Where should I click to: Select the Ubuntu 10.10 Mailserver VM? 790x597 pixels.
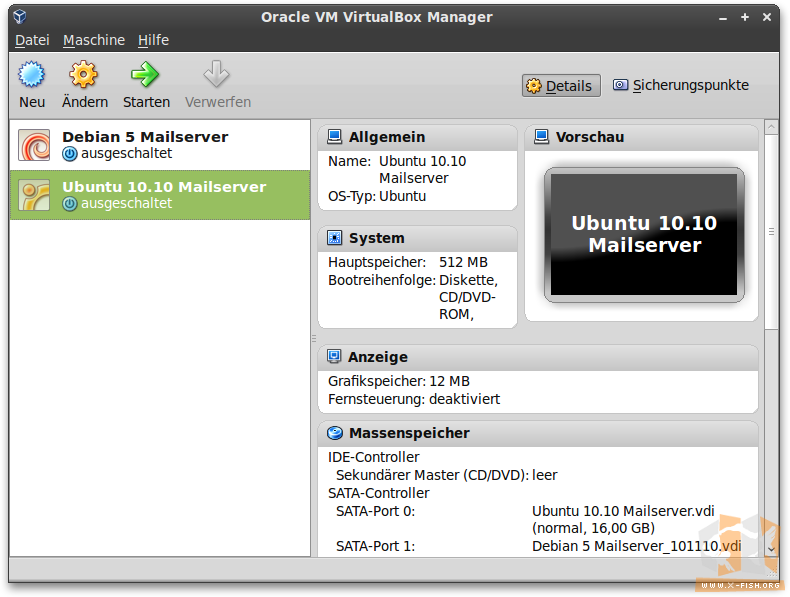(x=160, y=195)
